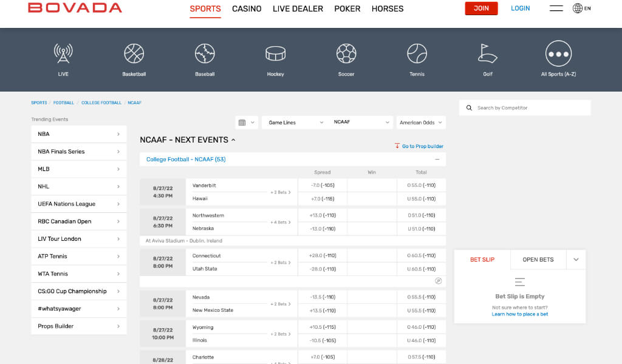The image size is (622, 364).
Task: Open UEFA Nations League trending event
Action: coord(78,204)
